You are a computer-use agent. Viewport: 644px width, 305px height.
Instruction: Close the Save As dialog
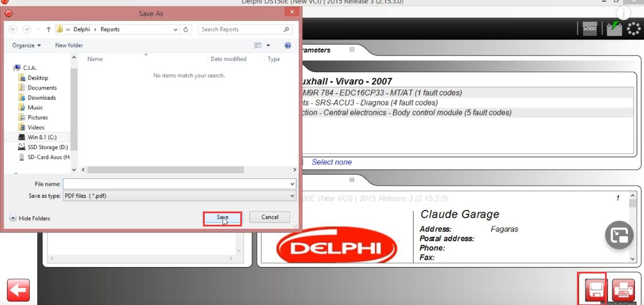(x=292, y=12)
